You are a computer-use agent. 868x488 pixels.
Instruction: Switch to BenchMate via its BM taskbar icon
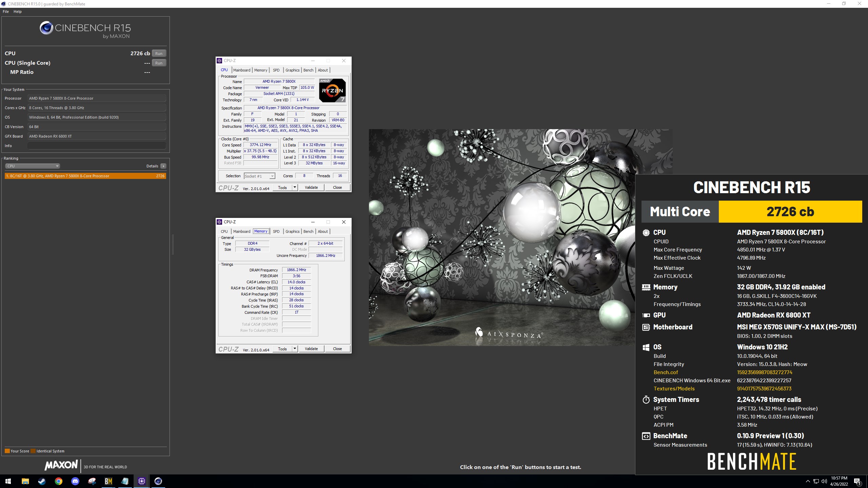click(108, 481)
